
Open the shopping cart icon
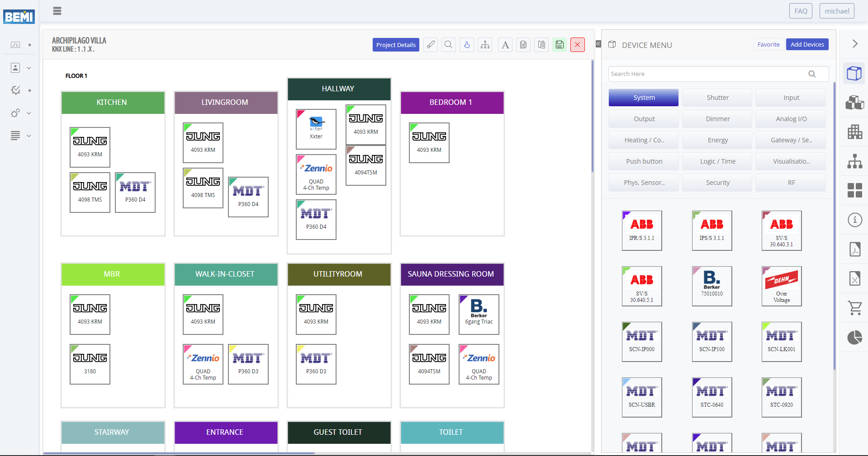tap(854, 308)
